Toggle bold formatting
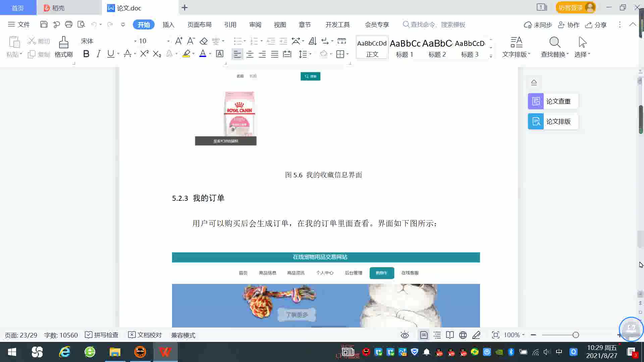644x362 pixels. tap(86, 54)
